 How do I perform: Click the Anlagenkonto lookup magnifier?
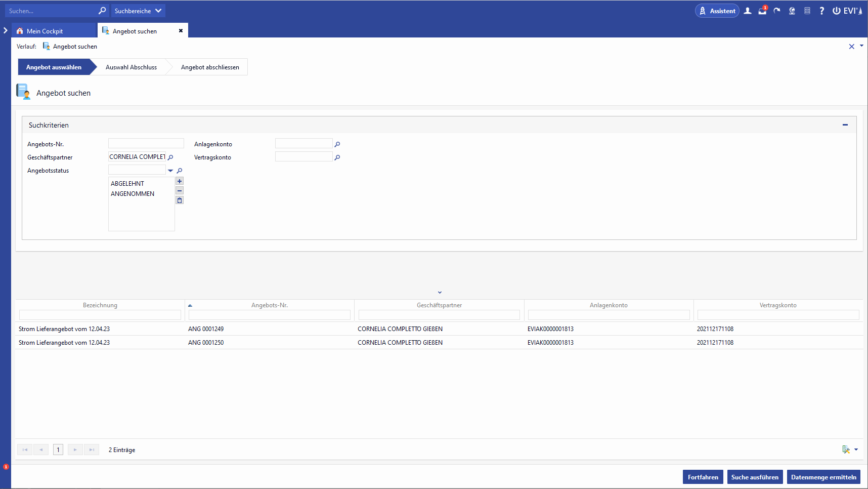coord(337,144)
